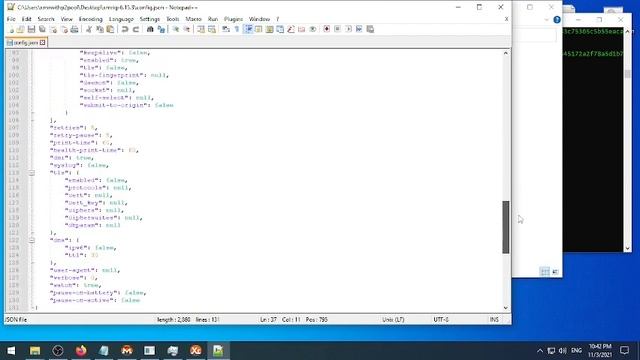Image resolution: width=640 pixels, height=360 pixels.
Task: Click the Redo toolbar icon
Action: 136,29
